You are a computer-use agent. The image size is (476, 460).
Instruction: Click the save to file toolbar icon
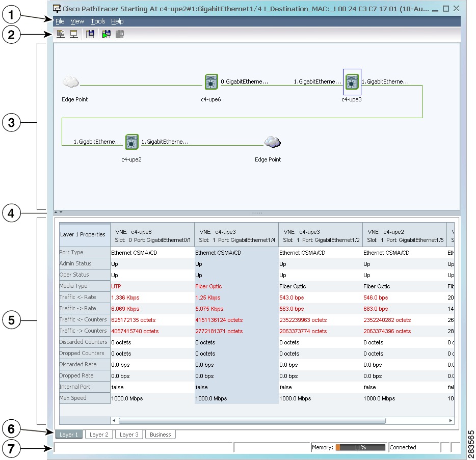pos(90,34)
